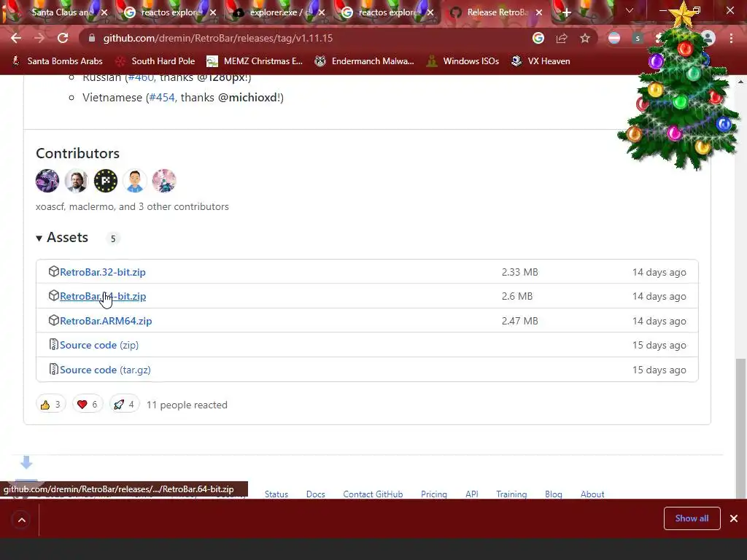This screenshot has width=747, height=560.
Task: Expand the tab search chevron
Action: click(x=630, y=10)
